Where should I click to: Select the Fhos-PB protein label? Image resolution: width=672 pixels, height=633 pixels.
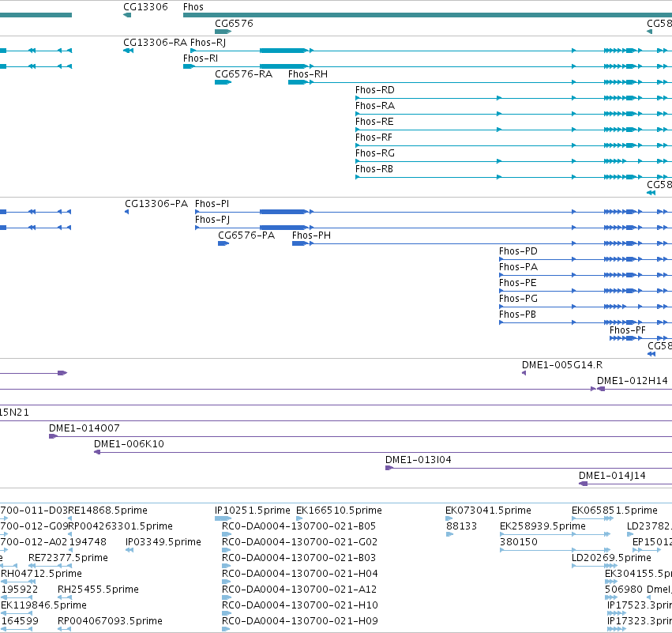[x=517, y=315]
